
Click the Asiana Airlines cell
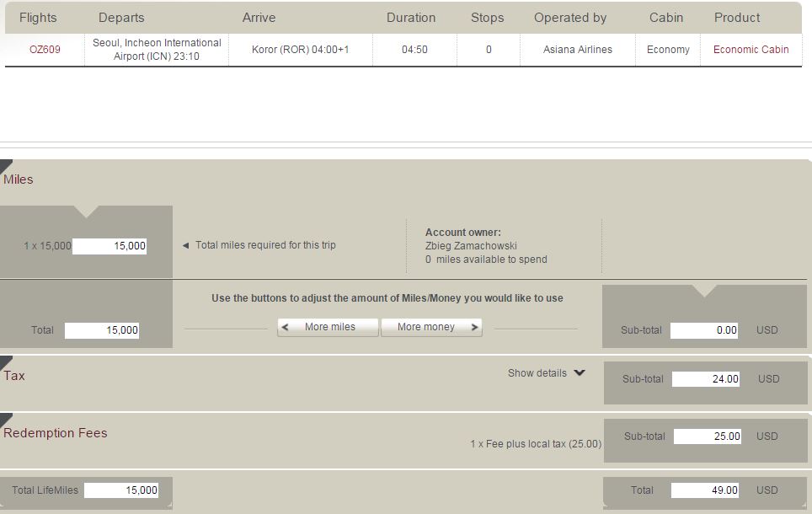(x=577, y=49)
